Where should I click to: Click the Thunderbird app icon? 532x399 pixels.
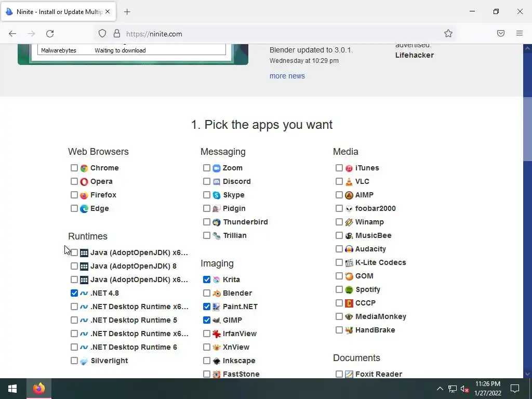pyautogui.click(x=217, y=222)
